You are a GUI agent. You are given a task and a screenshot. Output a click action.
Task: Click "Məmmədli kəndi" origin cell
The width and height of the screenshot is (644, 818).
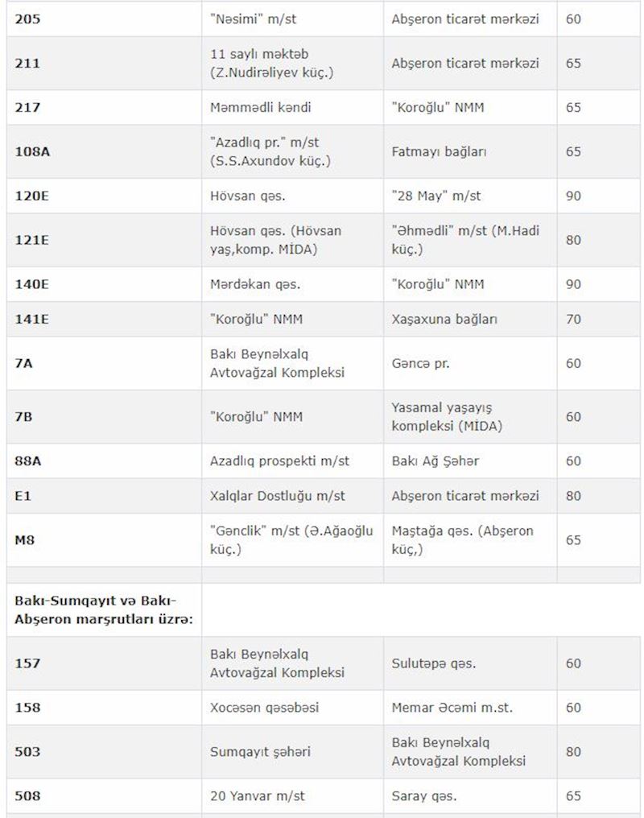pos(259,107)
